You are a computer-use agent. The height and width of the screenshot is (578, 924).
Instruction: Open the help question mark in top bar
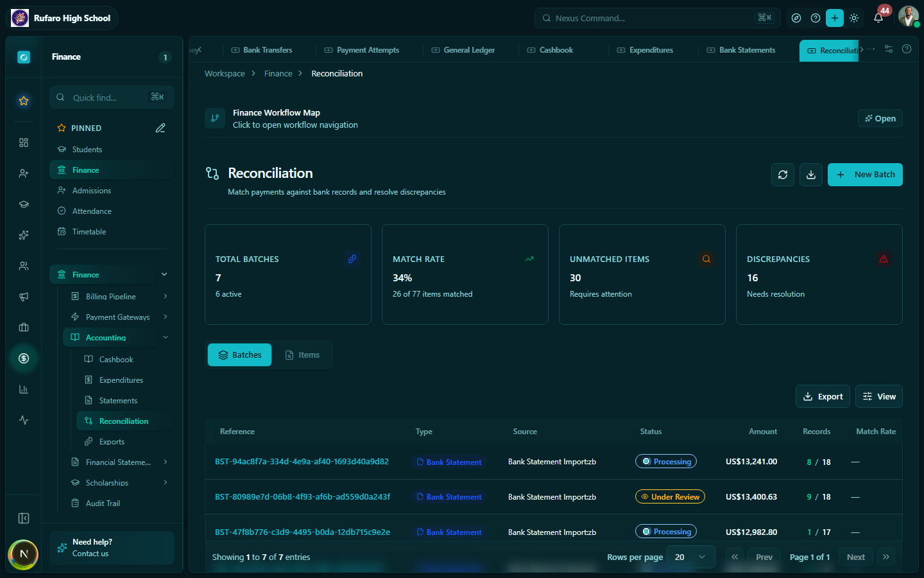tap(816, 18)
